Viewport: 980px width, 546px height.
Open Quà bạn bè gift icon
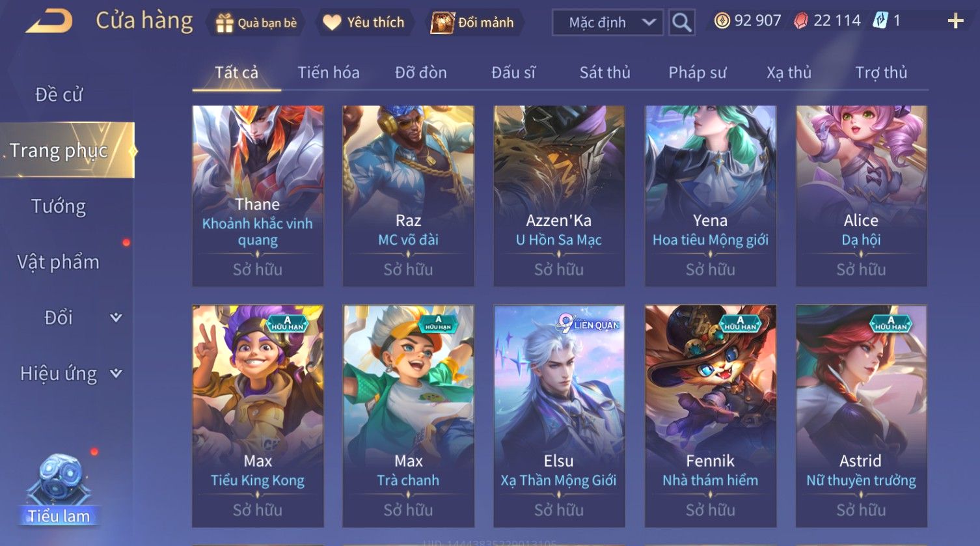point(224,23)
